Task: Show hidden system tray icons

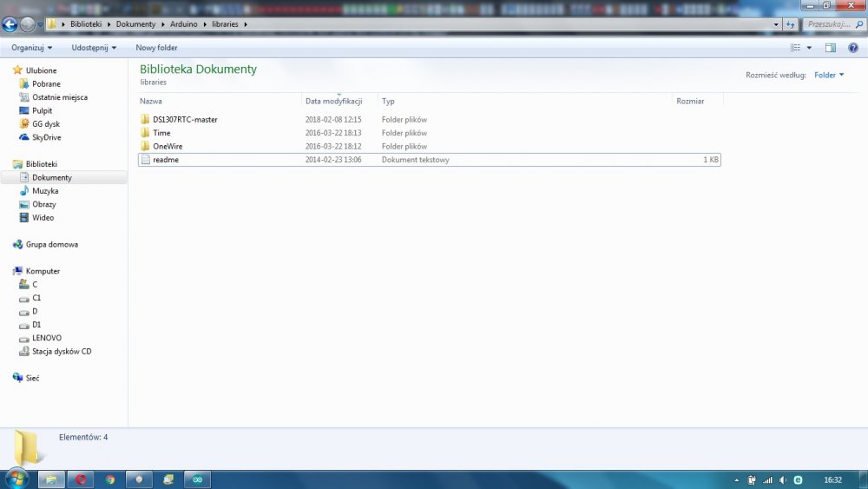Action: [x=737, y=480]
